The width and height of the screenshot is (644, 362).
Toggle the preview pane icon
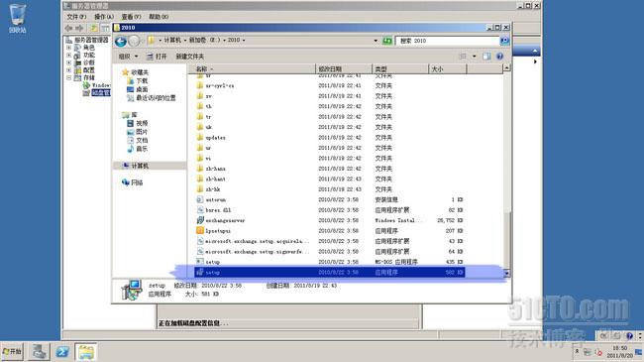[486, 57]
